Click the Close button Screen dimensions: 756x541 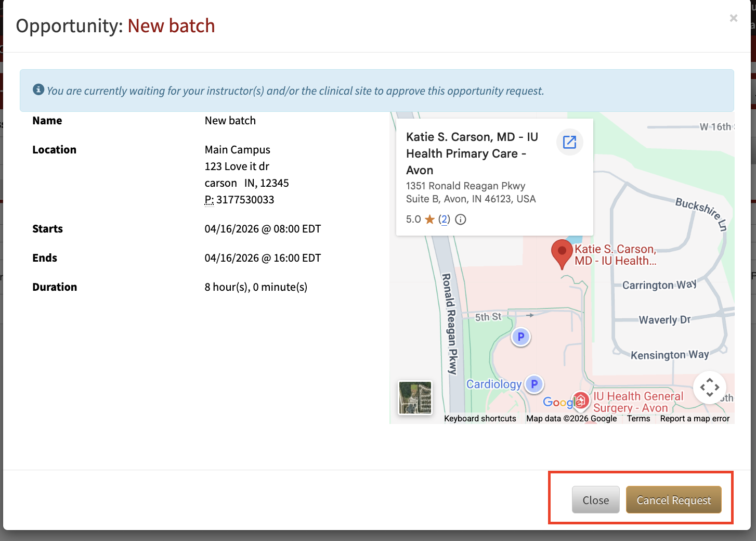coord(596,500)
